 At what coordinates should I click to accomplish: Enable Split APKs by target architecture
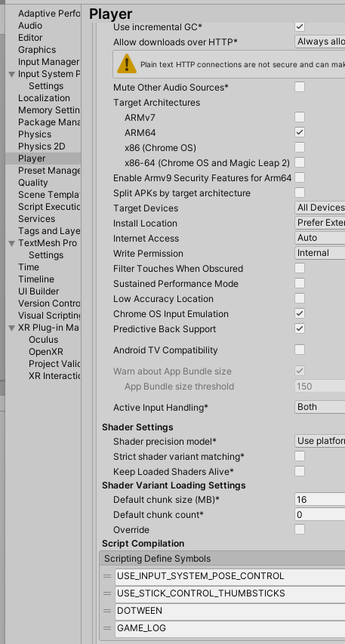point(300,193)
